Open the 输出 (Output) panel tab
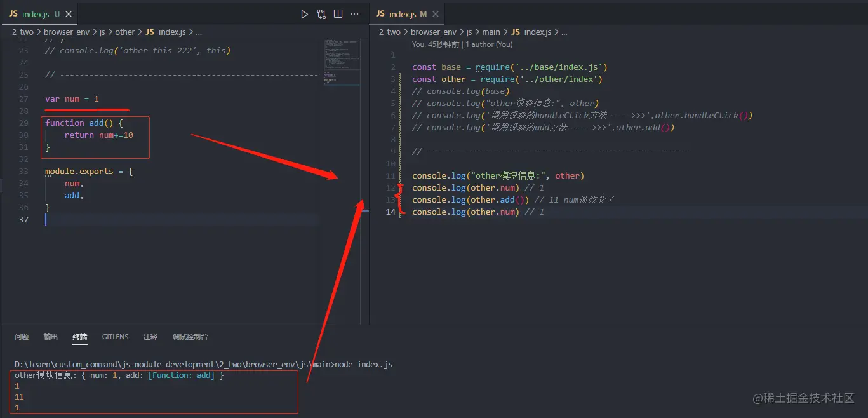Screen dimensions: 868x418 (x=51, y=337)
